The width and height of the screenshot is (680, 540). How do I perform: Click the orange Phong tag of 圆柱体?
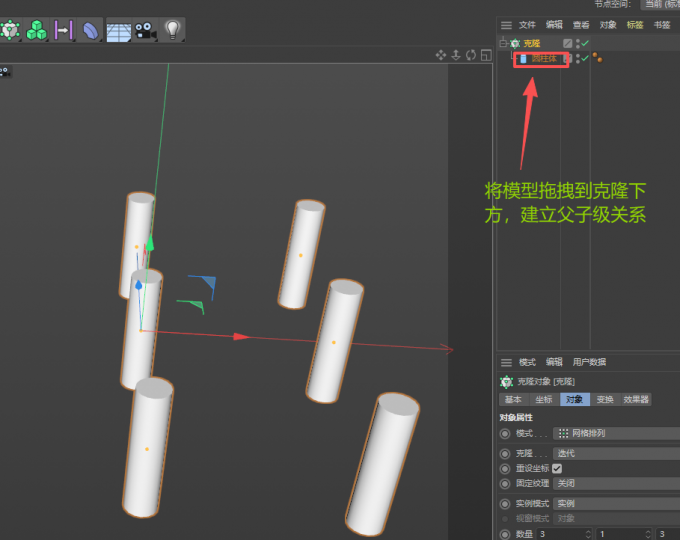click(x=597, y=58)
